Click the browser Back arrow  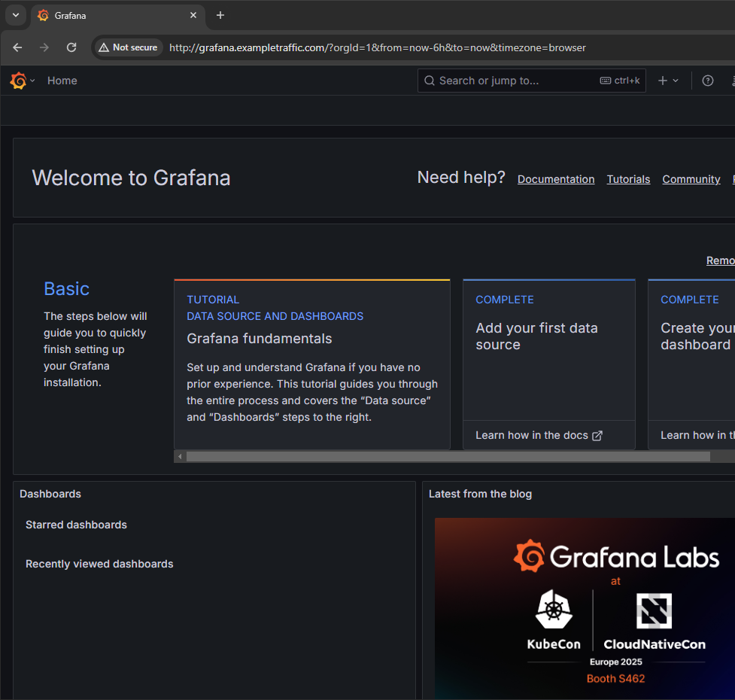pos(17,47)
